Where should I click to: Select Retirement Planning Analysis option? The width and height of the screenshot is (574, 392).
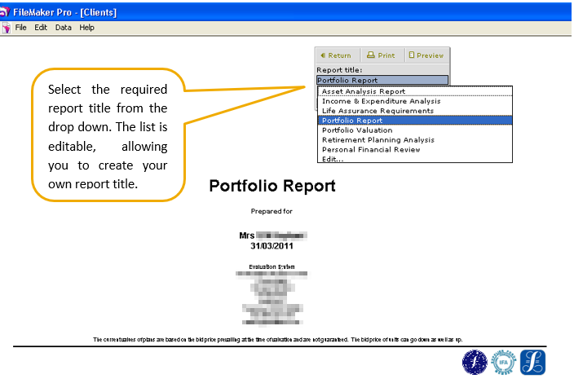coord(415,140)
